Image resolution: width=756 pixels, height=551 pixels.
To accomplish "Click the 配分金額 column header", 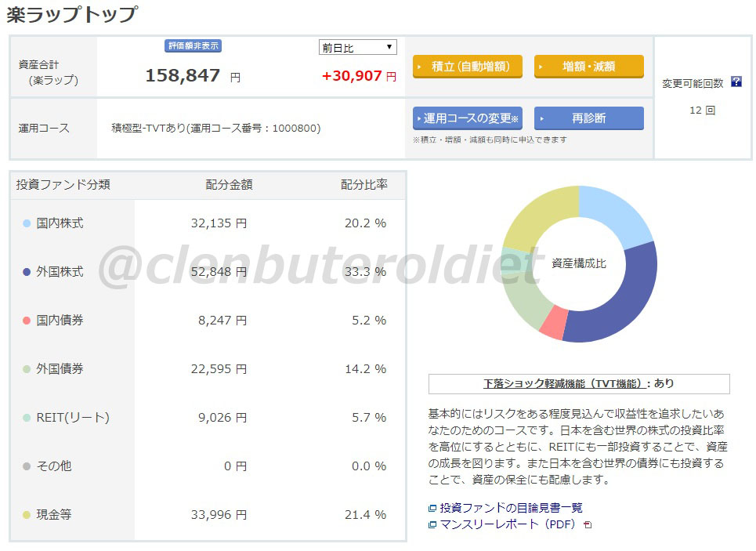I will click(x=229, y=184).
